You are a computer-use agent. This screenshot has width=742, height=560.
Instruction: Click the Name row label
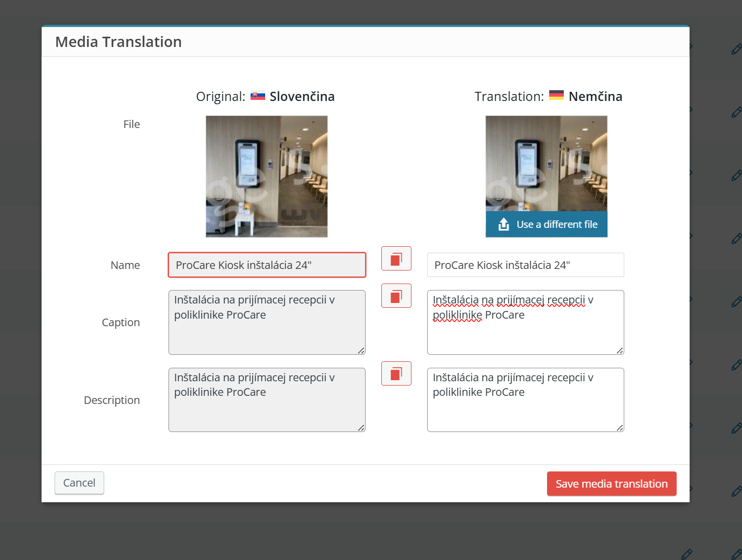click(x=125, y=265)
